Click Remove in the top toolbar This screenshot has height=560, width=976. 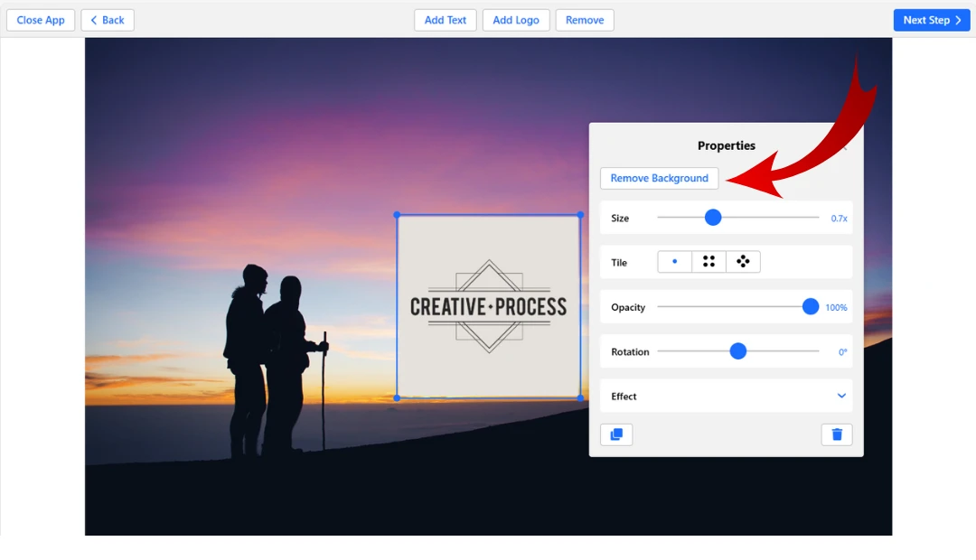[x=585, y=20]
